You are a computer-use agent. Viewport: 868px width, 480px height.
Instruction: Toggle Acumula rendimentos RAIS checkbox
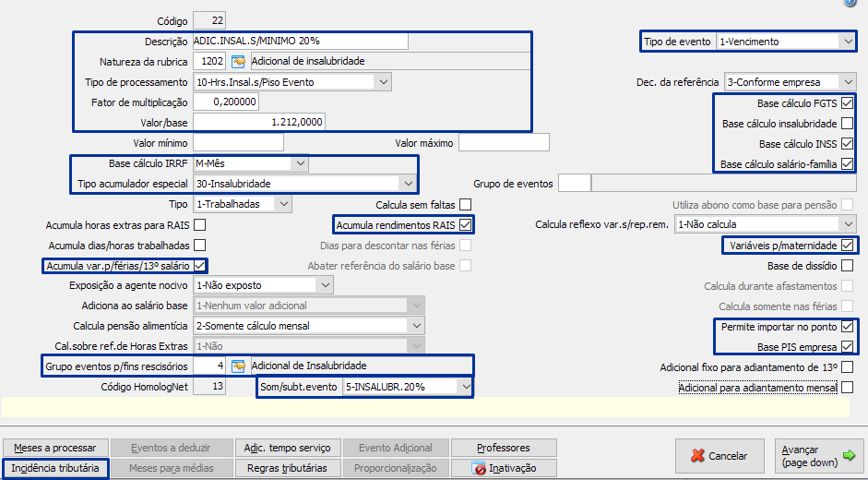pyautogui.click(x=465, y=224)
